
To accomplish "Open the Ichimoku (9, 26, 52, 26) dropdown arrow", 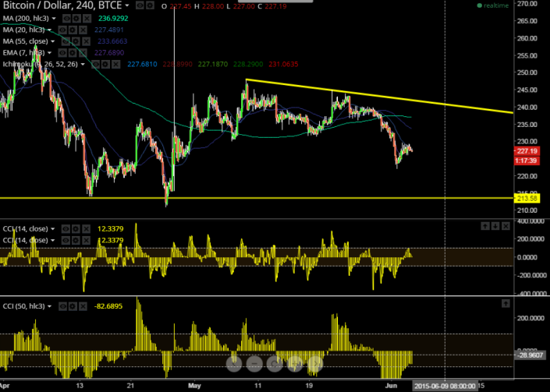I will [83, 65].
